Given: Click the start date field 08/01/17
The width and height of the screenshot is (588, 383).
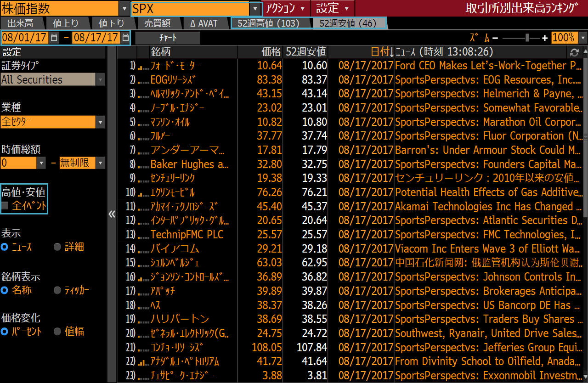Looking at the screenshot, I should (x=25, y=38).
